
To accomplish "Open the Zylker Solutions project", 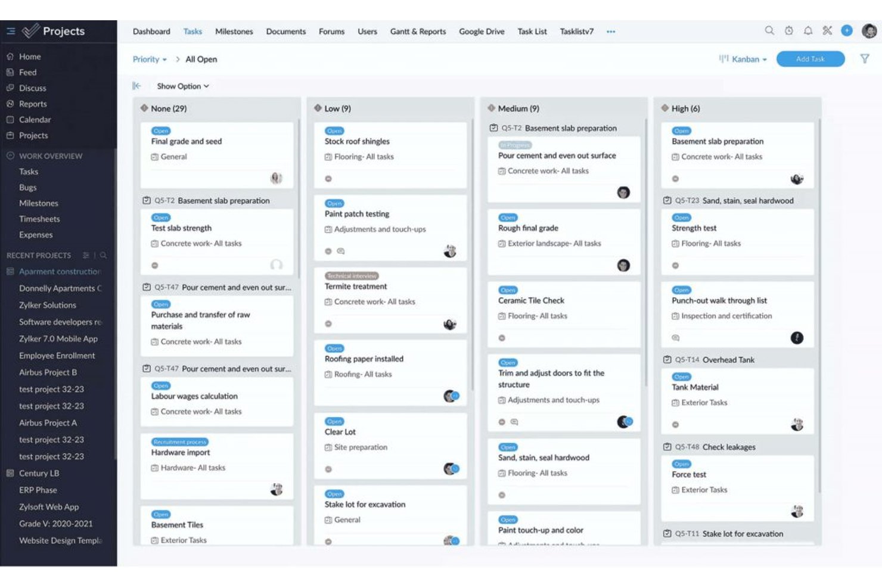I will click(48, 305).
